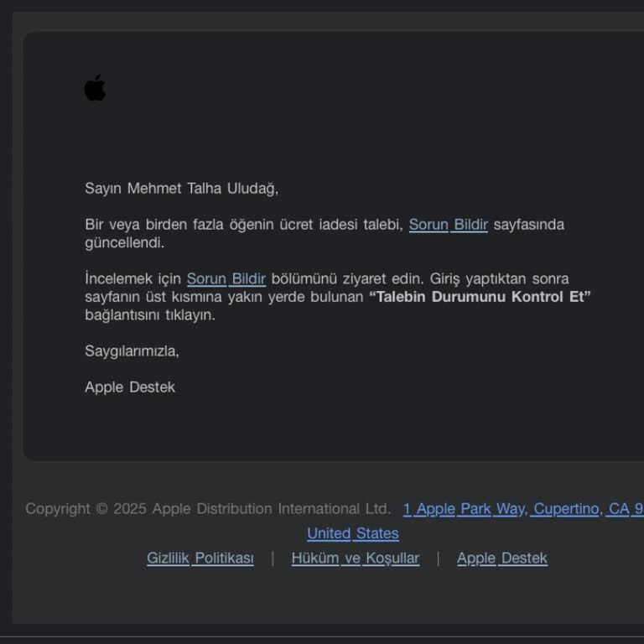Screen dimensions: 644x644
Task: Click the 'Apple Destek' signature in the email body
Action: tap(130, 387)
